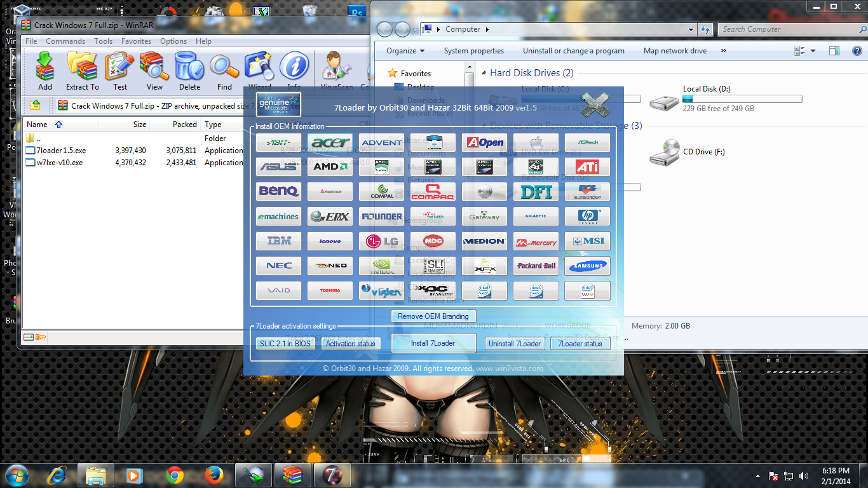The height and width of the screenshot is (488, 868).
Task: Open the address bar history dropdown
Action: [691, 29]
